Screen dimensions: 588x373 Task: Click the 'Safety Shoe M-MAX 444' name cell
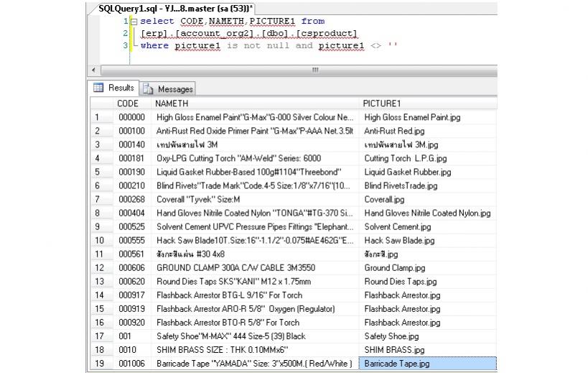click(255, 336)
